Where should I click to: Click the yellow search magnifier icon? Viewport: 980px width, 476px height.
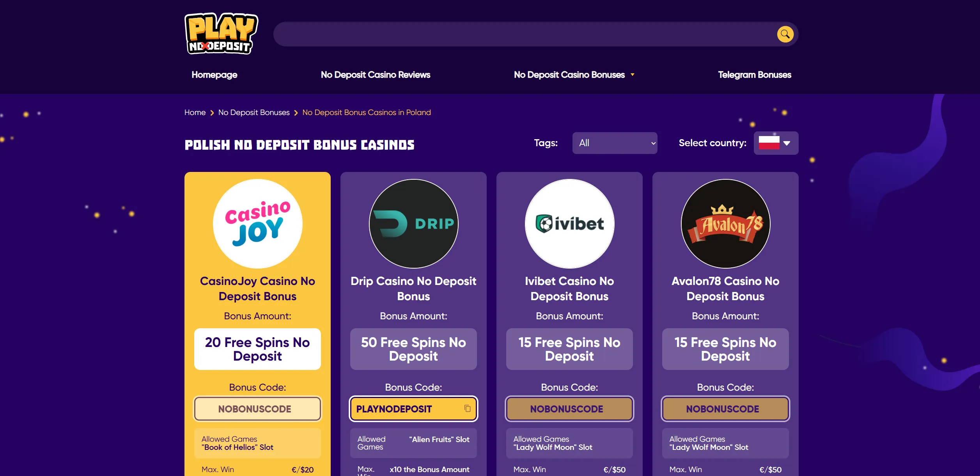click(785, 34)
